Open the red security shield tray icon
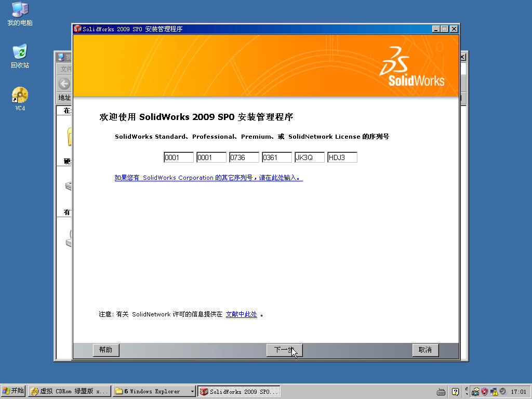 (484, 392)
